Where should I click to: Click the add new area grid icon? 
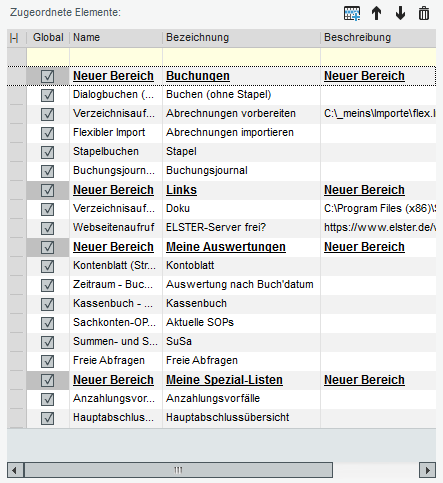(x=352, y=14)
